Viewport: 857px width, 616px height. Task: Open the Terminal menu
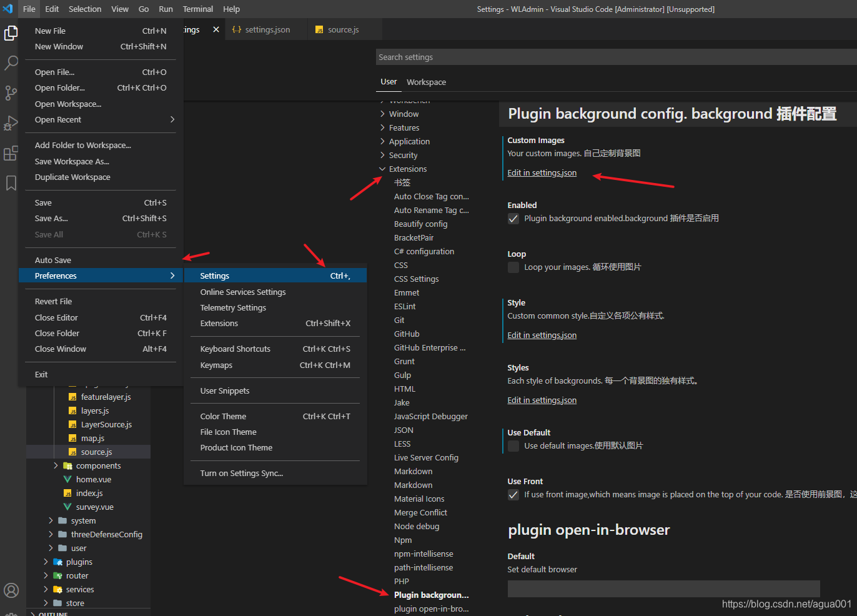point(197,9)
